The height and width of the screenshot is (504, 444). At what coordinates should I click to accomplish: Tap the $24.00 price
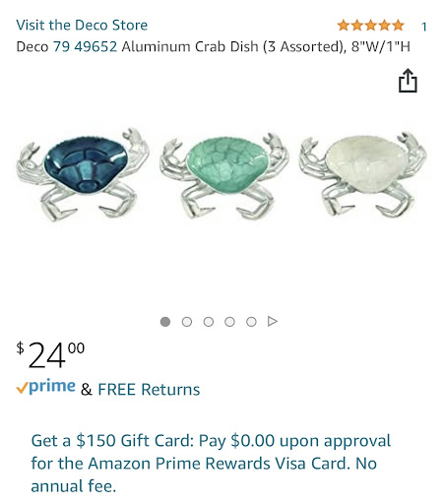[50, 354]
